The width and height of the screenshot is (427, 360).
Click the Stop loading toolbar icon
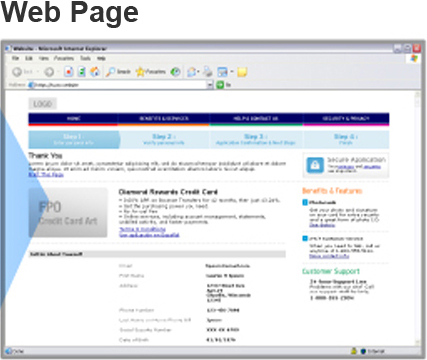pos(69,72)
